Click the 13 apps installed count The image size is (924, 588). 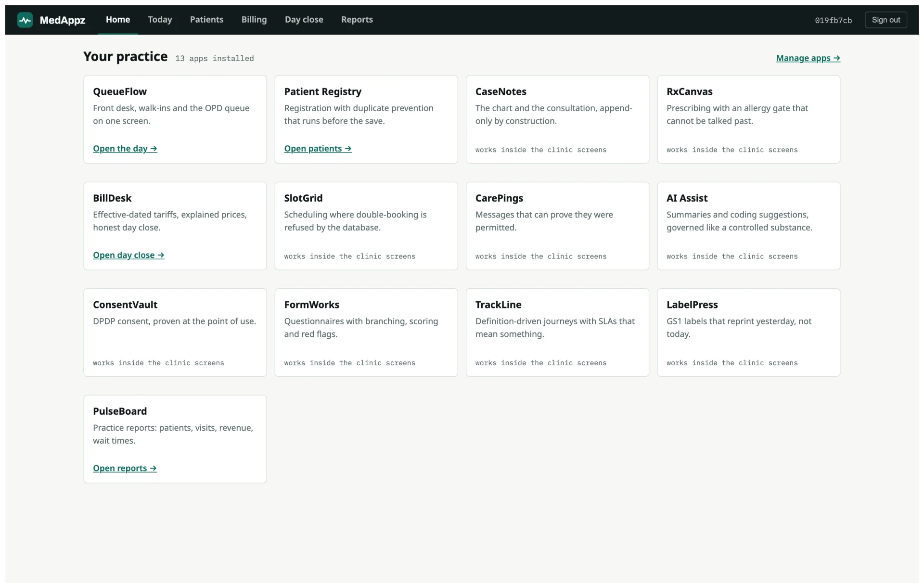click(215, 59)
